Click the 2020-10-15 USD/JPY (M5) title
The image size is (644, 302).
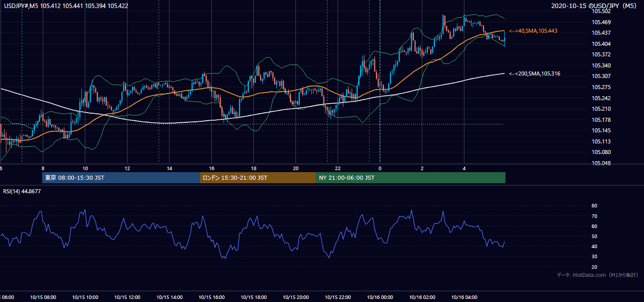click(595, 6)
